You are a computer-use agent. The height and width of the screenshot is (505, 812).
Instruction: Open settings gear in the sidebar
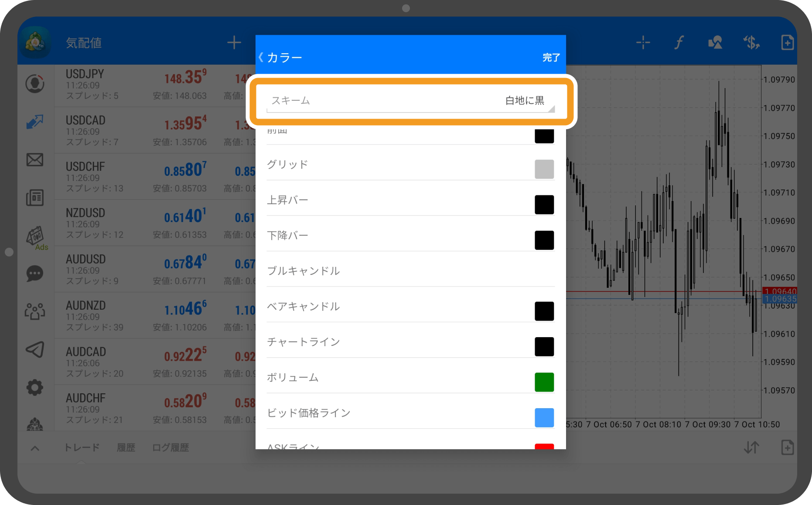(35, 387)
